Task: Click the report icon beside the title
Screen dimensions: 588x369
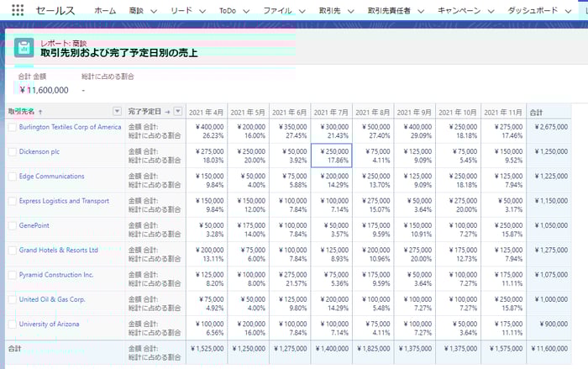Action: (x=24, y=48)
